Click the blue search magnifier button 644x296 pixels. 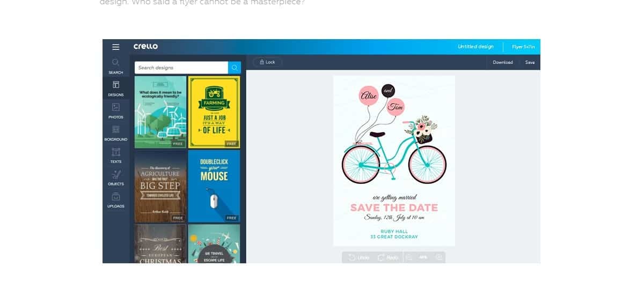[x=235, y=68]
